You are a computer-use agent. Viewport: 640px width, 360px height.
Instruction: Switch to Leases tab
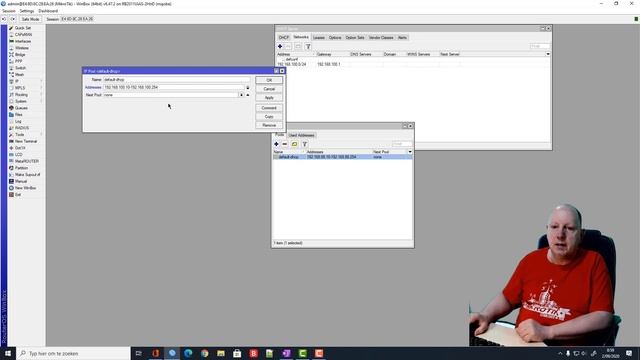(319, 38)
